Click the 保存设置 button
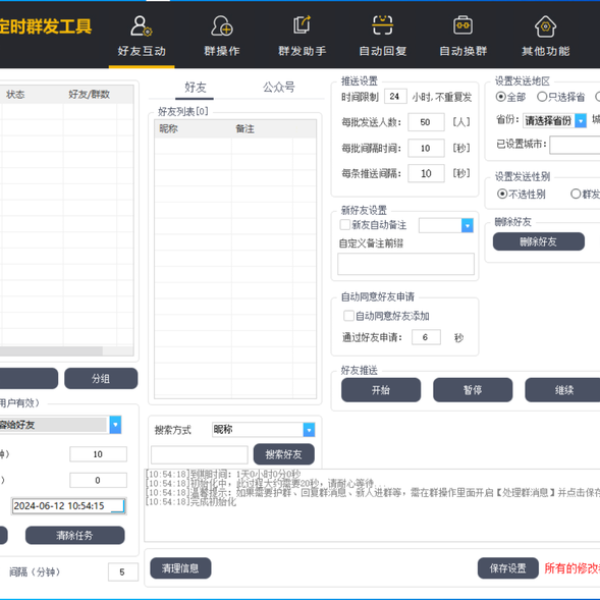This screenshot has width=600, height=600. coord(507,568)
